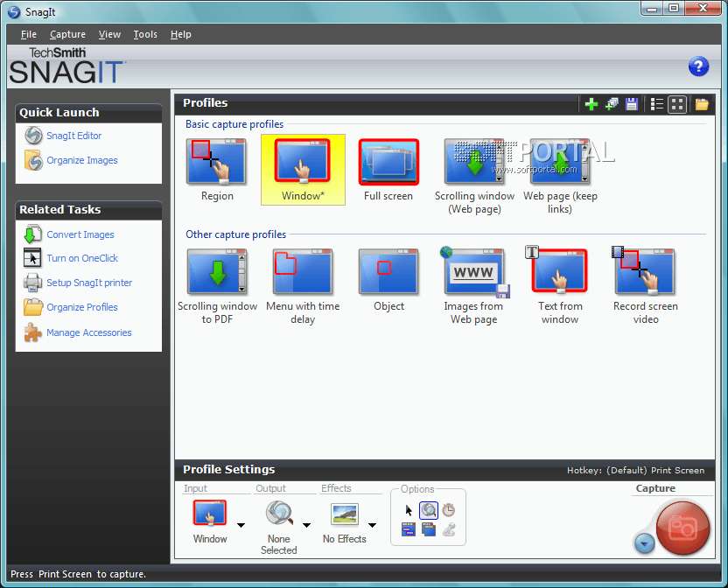Viewport: 728px width, 588px height.
Task: Toggle the include cursor option
Action: point(409,510)
